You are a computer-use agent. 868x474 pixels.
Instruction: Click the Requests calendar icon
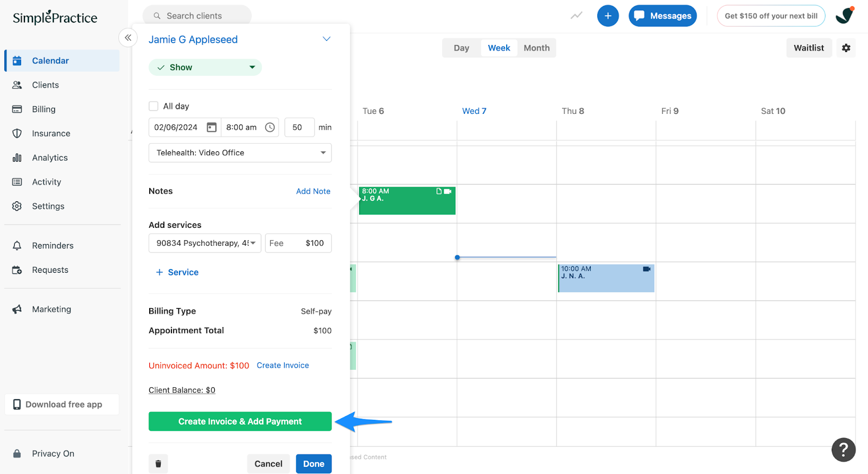point(17,270)
